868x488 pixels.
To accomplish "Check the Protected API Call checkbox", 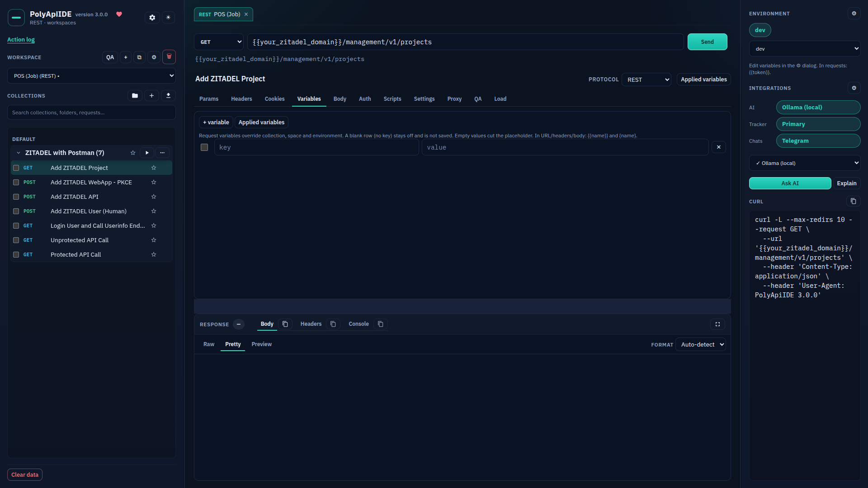I will pyautogui.click(x=16, y=255).
